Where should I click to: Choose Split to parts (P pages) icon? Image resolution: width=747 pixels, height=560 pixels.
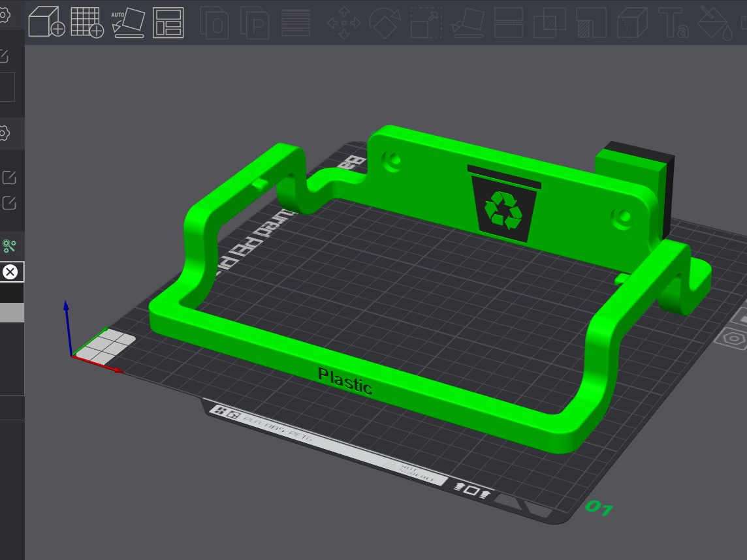(255, 22)
